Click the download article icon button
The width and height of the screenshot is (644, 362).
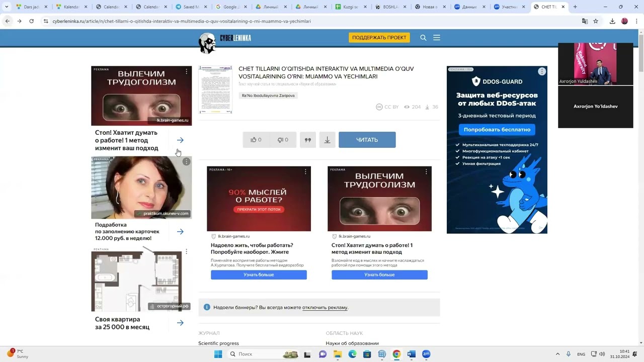coord(327,140)
